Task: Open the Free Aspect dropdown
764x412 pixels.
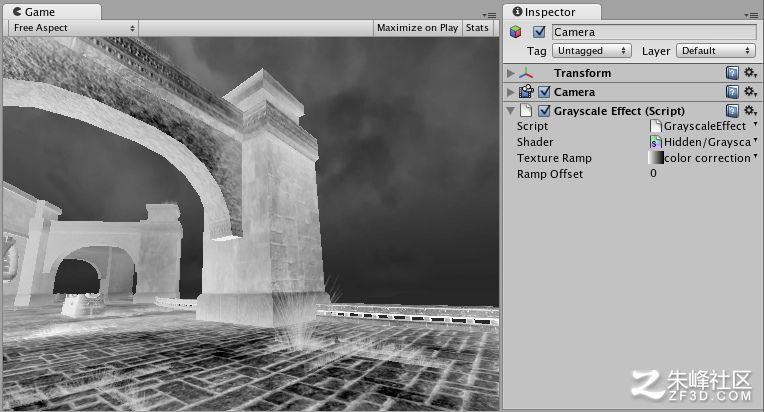Action: (73, 28)
